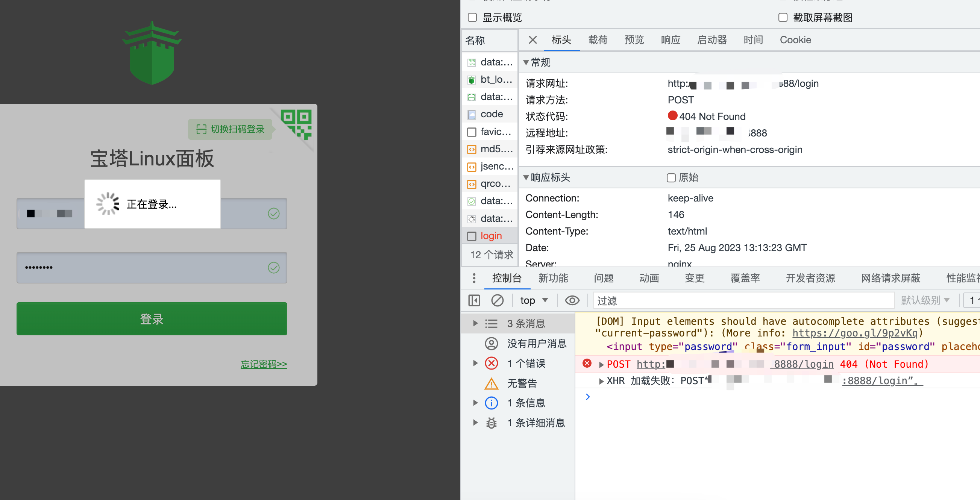980x500 pixels.
Task: Click the qrco script file icon
Action: click(x=472, y=185)
